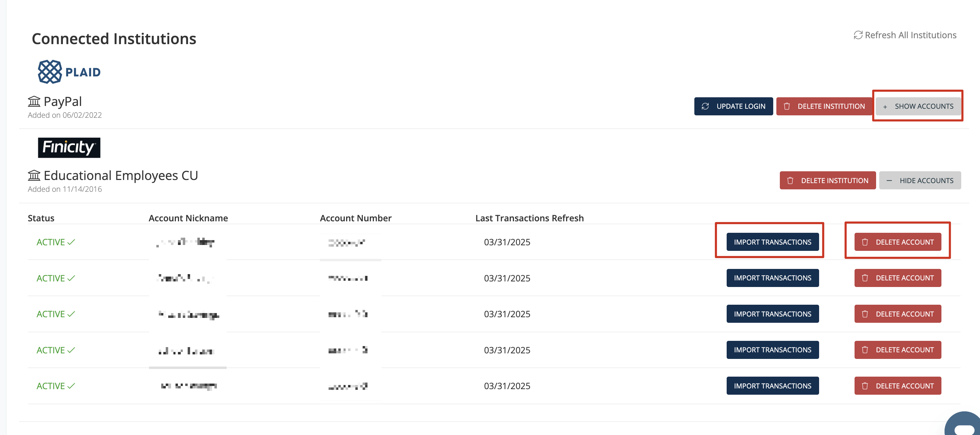Expand PayPal with Show Accounts

[x=918, y=106]
